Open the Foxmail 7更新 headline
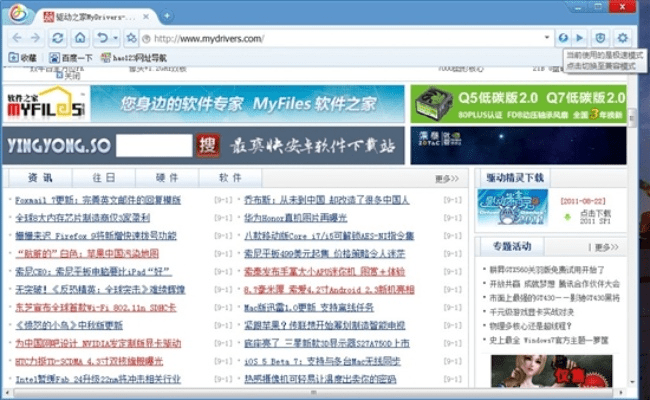650x400 pixels. 98,200
